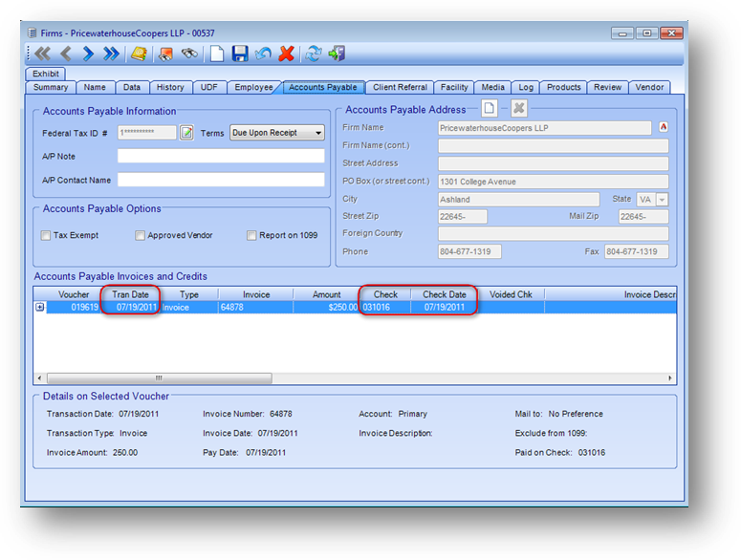This screenshot has width=741, height=560.
Task: Jump to last record double-right arrow
Action: pyautogui.click(x=111, y=54)
